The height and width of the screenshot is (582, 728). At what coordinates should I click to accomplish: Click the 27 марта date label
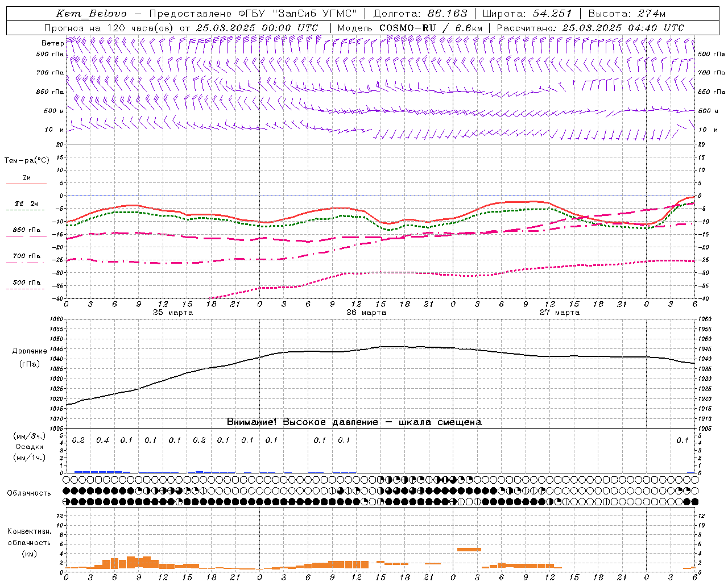[x=560, y=312]
